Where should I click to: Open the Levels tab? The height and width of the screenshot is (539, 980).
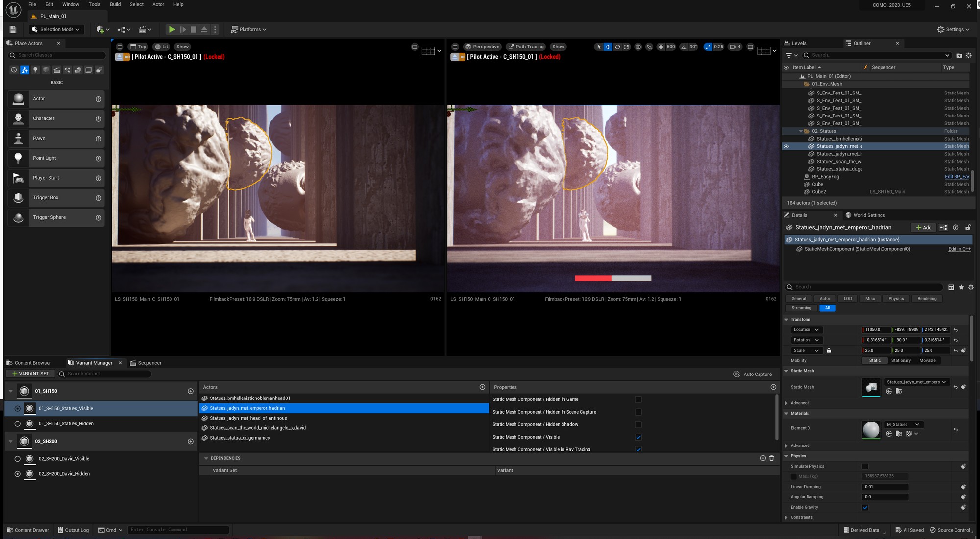pos(795,43)
